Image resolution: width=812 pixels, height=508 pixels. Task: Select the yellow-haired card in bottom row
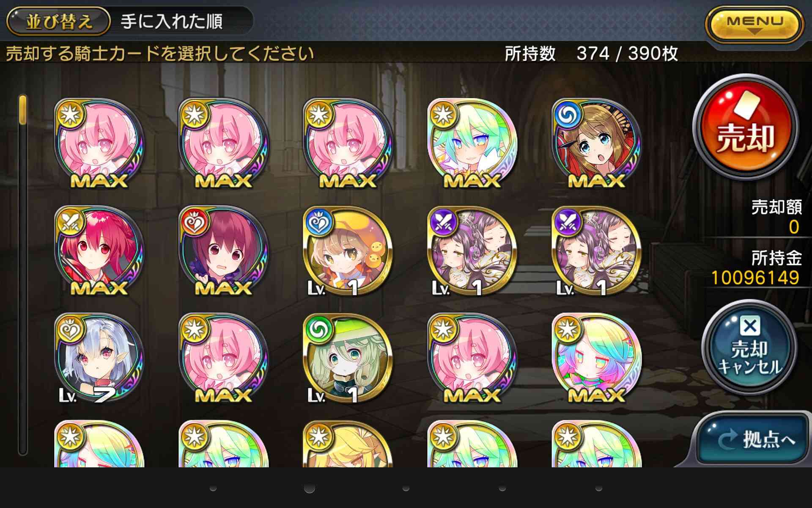pyautogui.click(x=348, y=444)
